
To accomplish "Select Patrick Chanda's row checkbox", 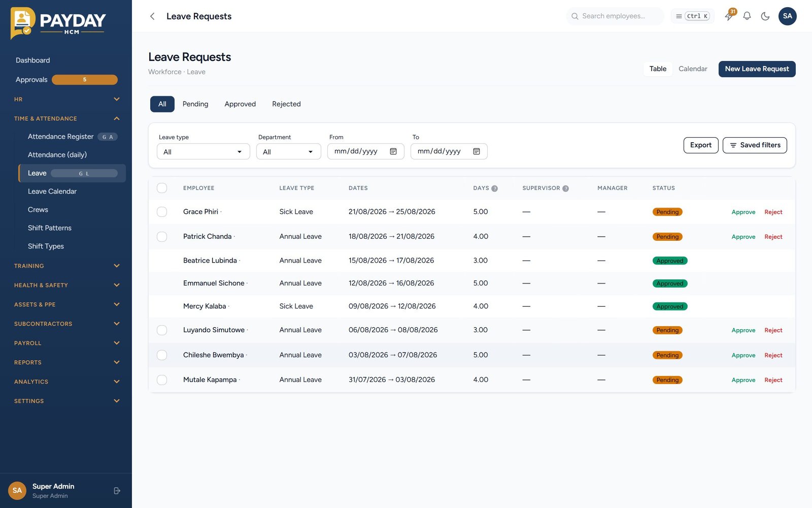I will (162, 237).
